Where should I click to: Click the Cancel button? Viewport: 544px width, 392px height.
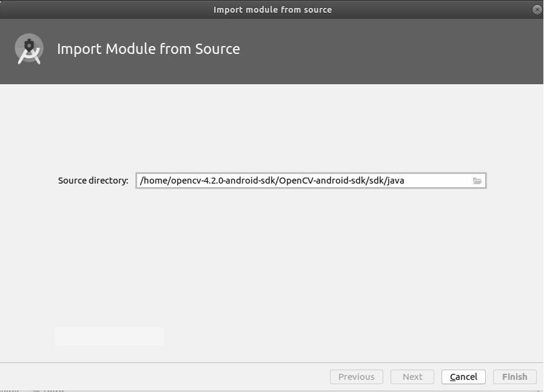point(463,377)
